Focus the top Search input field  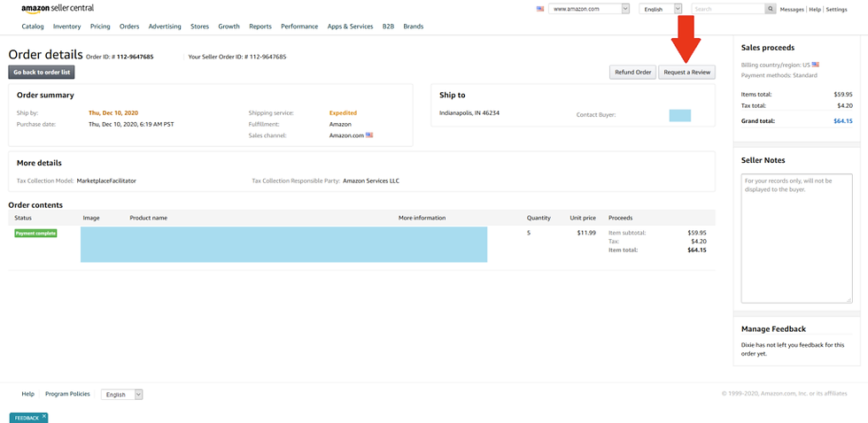point(728,9)
